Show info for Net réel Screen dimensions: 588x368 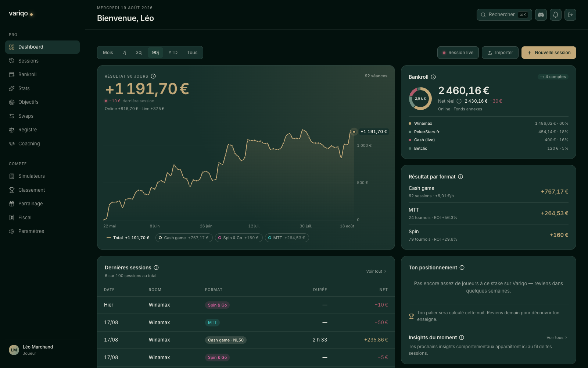(459, 101)
